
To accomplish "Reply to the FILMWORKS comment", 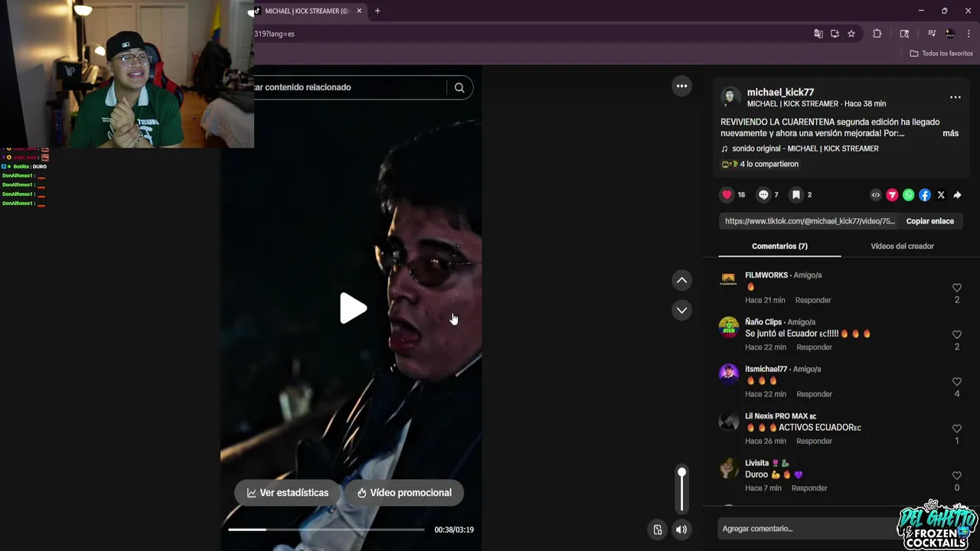I will 812,300.
